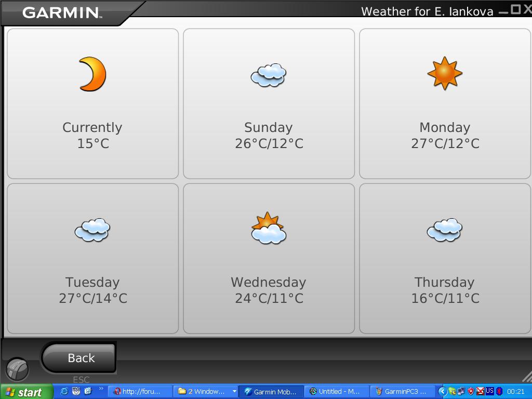Click the third Quick Launch icon
This screenshot has width=532, height=399.
(88, 391)
